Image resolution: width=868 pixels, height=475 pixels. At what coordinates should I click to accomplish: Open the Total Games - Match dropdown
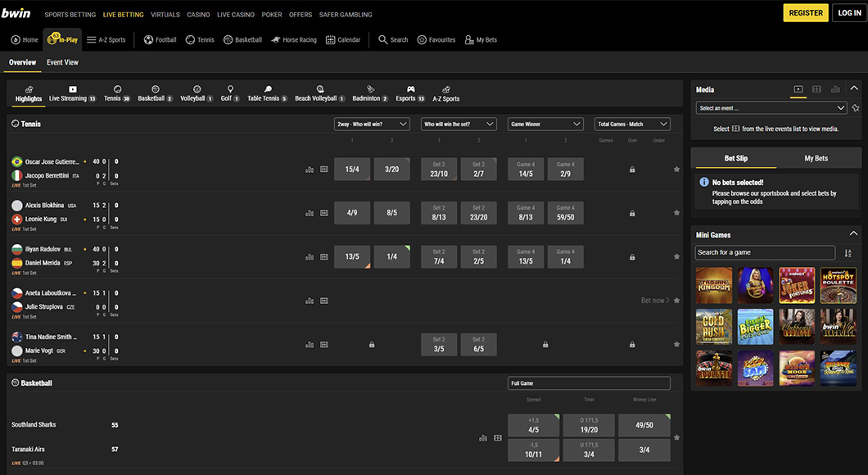point(632,124)
